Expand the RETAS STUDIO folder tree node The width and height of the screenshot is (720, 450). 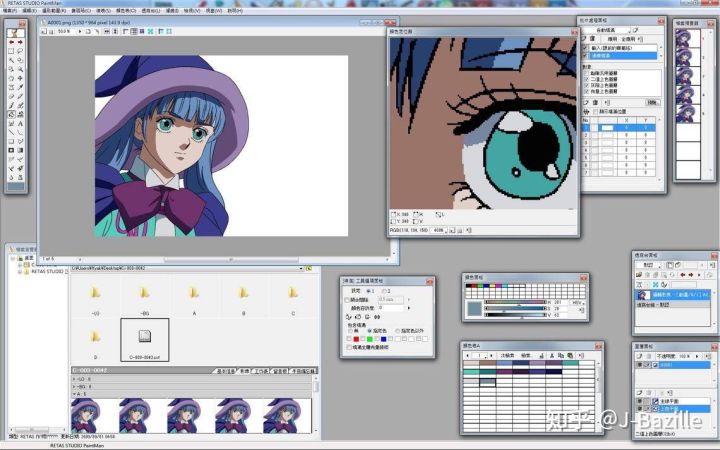click(x=20, y=271)
